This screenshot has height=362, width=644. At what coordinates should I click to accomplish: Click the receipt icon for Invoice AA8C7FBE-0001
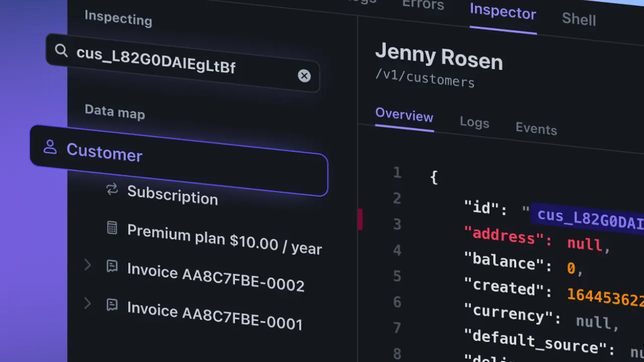click(x=112, y=304)
